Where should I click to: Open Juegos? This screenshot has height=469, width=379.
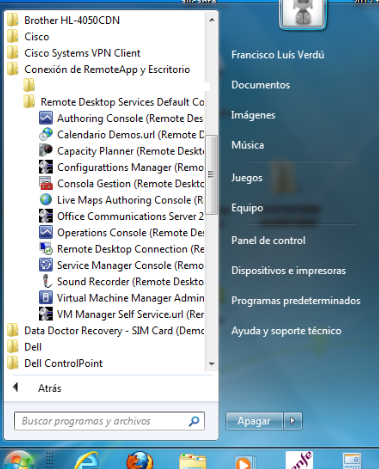click(247, 178)
